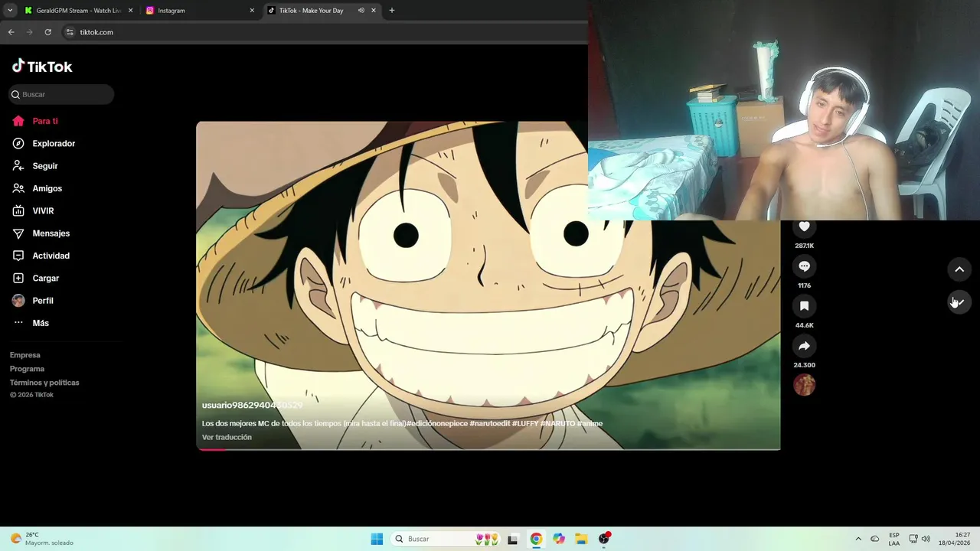Open File Explorer from the taskbar
This screenshot has width=980, height=551.
(581, 539)
